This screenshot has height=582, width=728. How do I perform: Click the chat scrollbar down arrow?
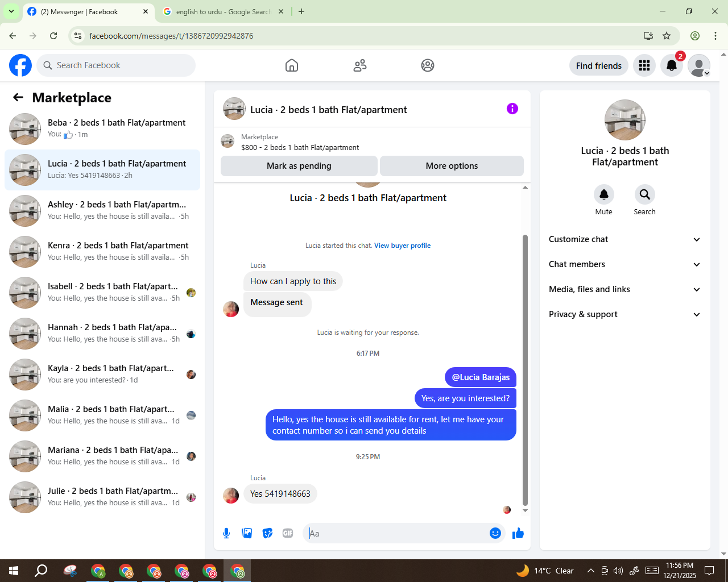tap(525, 511)
